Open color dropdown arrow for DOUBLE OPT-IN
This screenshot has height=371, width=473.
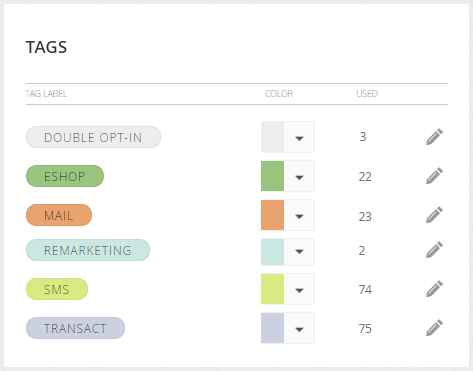pyautogui.click(x=299, y=137)
